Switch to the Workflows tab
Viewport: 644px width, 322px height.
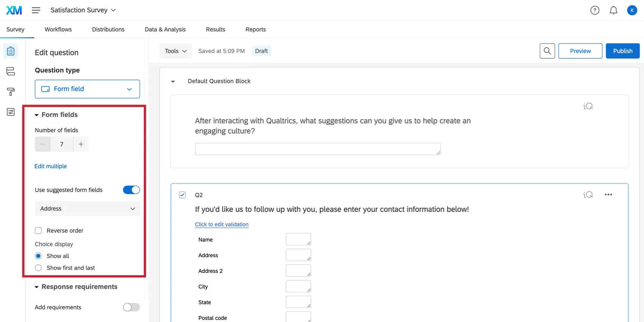58,30
